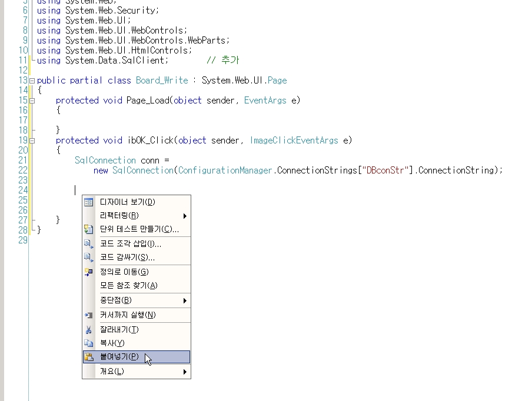Expand the 중단점 submenu arrow

(185, 300)
